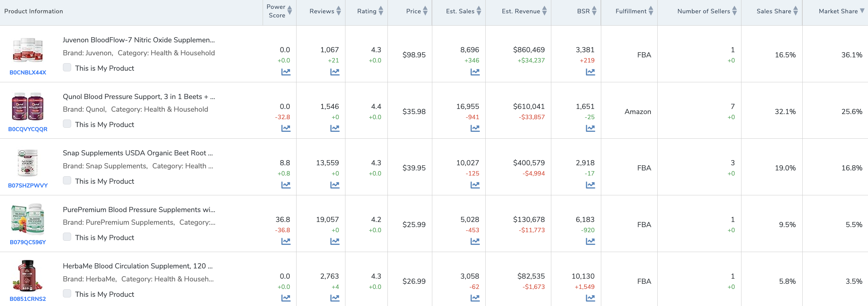Sort table by Number of Sellers column
868x306 pixels.
pyautogui.click(x=735, y=11)
